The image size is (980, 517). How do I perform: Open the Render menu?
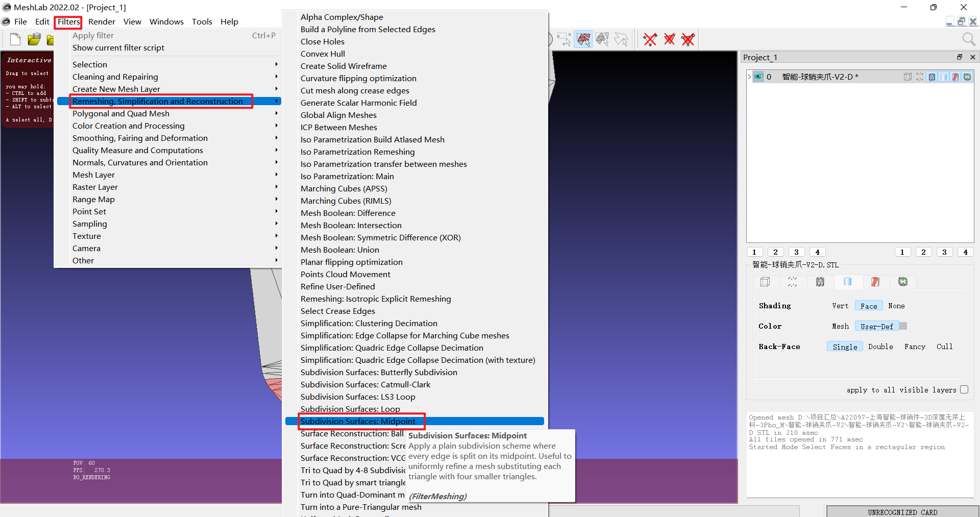coord(102,21)
